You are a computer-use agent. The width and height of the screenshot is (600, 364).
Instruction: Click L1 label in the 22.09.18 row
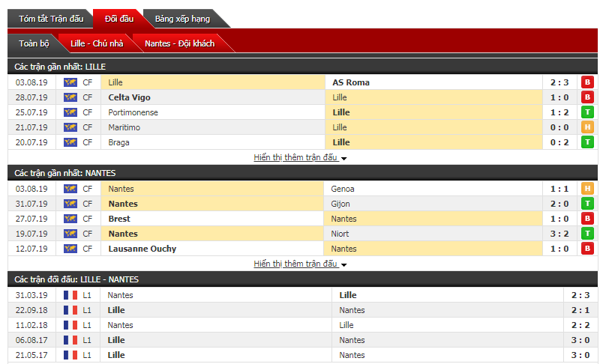click(x=87, y=310)
